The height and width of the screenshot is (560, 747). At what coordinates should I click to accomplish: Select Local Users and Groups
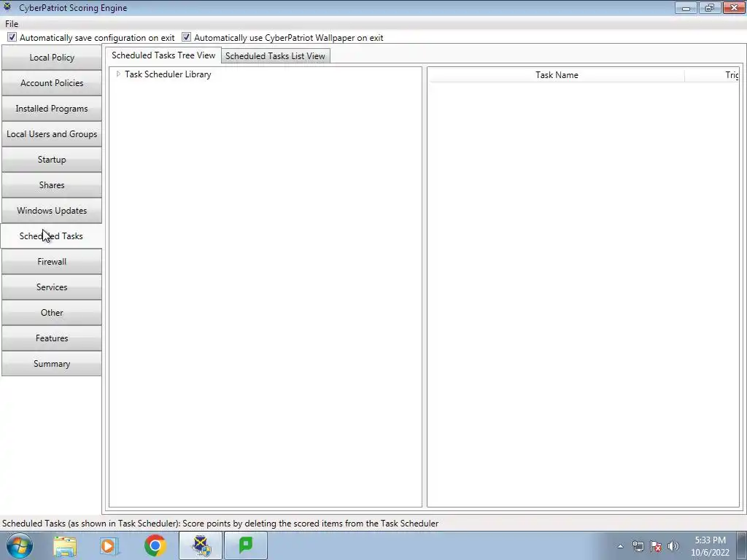pos(52,134)
